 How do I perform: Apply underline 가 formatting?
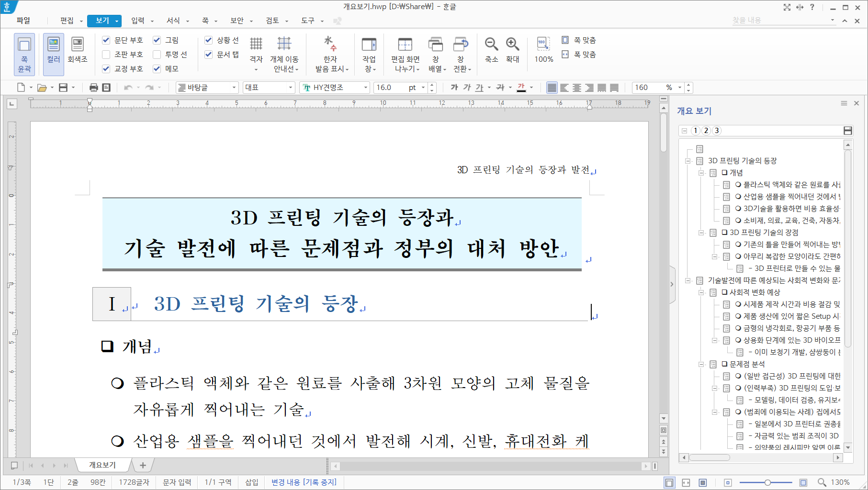click(x=479, y=88)
